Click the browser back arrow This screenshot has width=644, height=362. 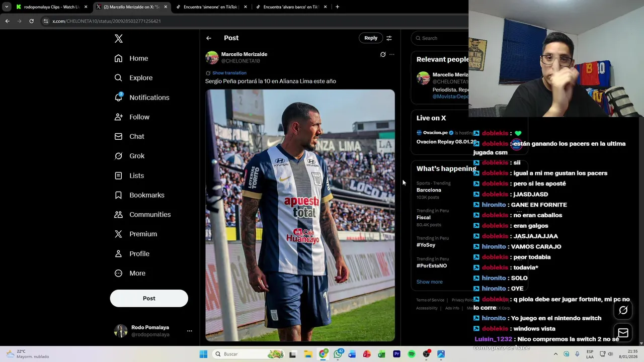click(7, 21)
